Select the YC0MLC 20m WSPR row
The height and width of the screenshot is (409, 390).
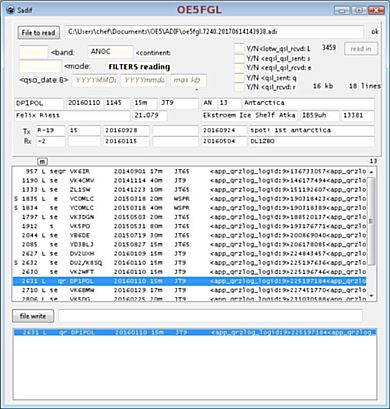(189, 199)
